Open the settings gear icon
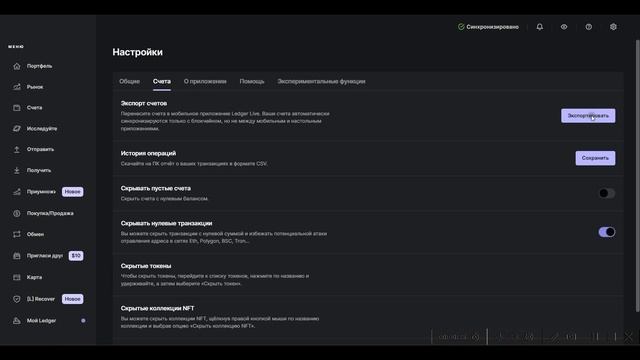This screenshot has height=360, width=640. [x=613, y=27]
